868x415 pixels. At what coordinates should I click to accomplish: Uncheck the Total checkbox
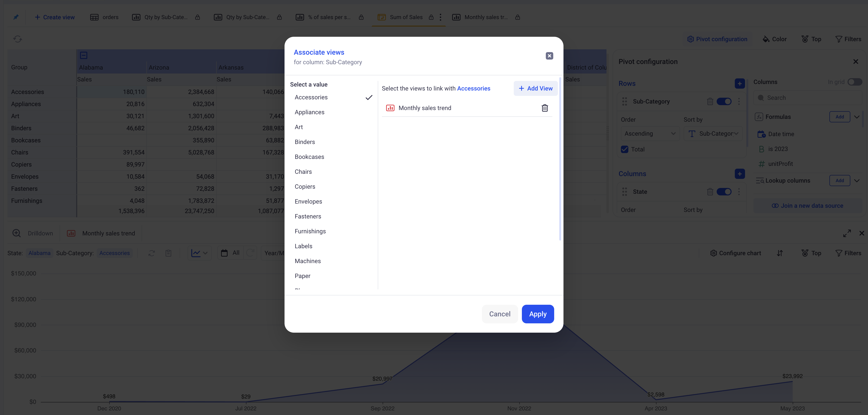tap(624, 149)
